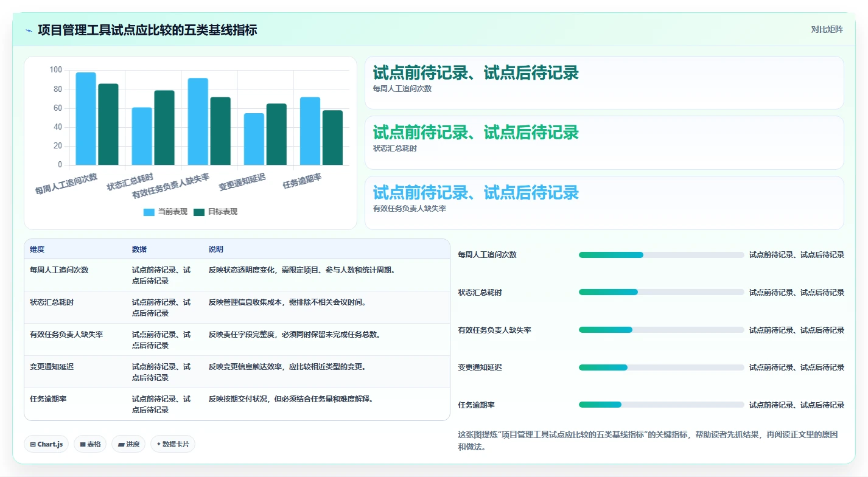Click the 目标表现 bar for 任务逾期率
Screen dimensions: 868x477
(x=332, y=138)
